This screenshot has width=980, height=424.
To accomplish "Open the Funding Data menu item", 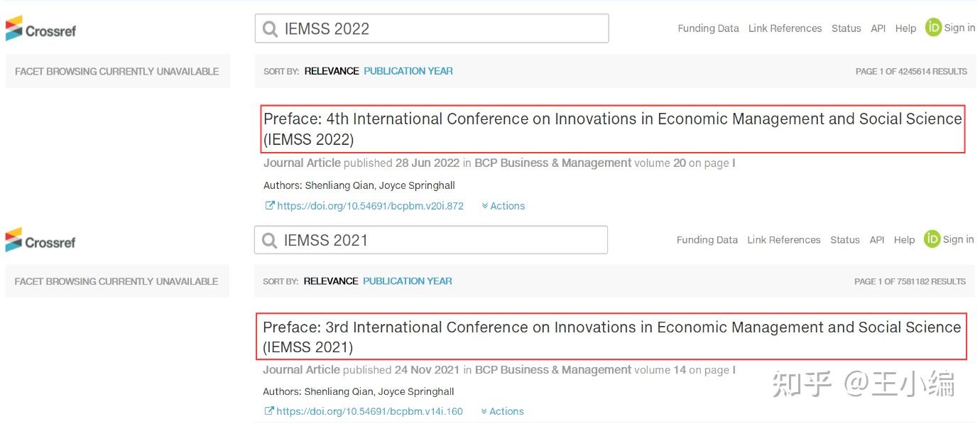I will point(707,28).
